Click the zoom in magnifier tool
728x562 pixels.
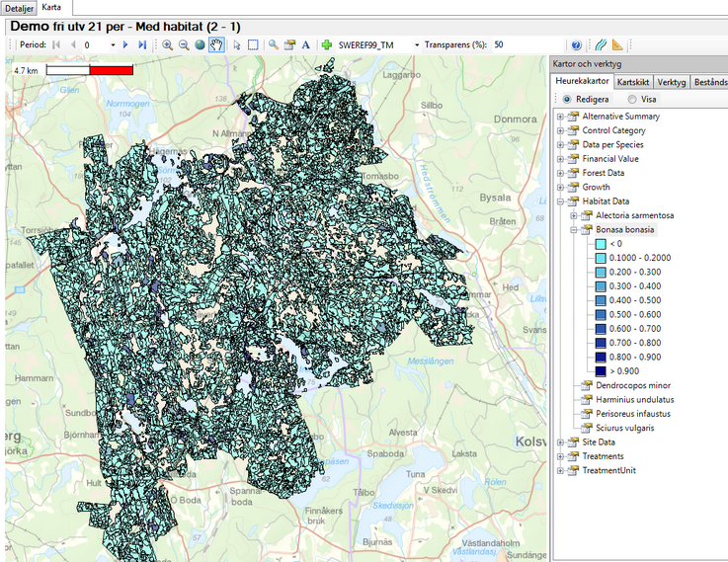[x=168, y=45]
